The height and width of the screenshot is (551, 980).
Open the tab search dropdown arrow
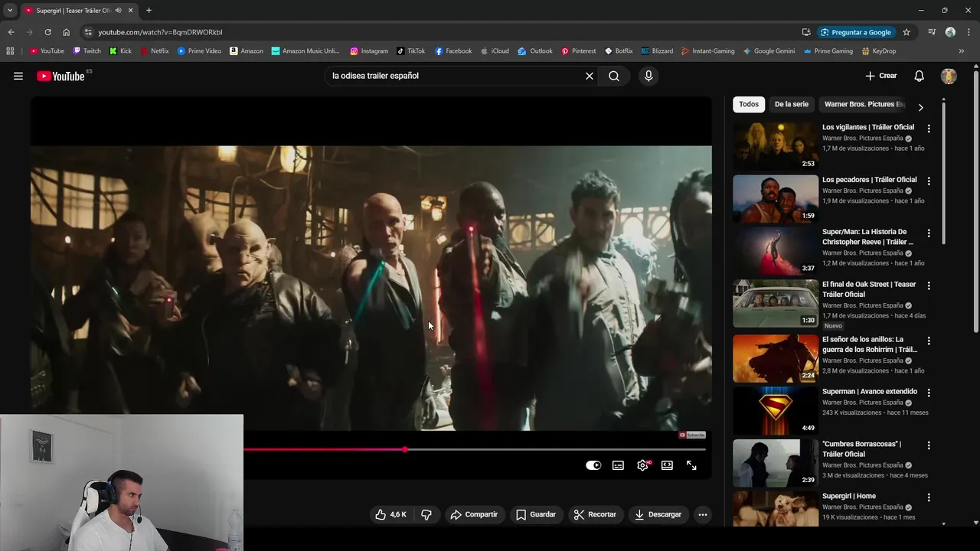[10, 11]
